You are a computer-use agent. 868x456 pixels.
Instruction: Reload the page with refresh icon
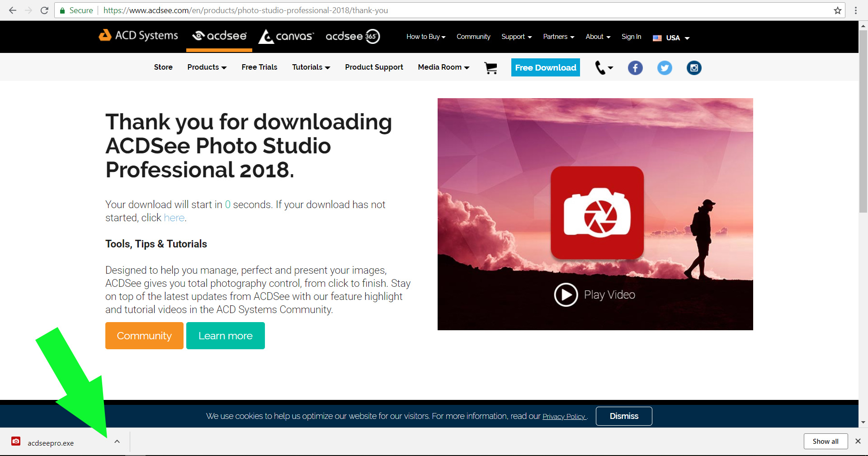44,10
